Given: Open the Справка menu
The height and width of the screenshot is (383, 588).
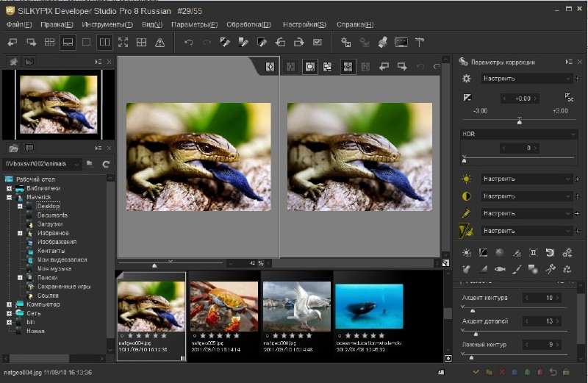Looking at the screenshot, I should [354, 24].
